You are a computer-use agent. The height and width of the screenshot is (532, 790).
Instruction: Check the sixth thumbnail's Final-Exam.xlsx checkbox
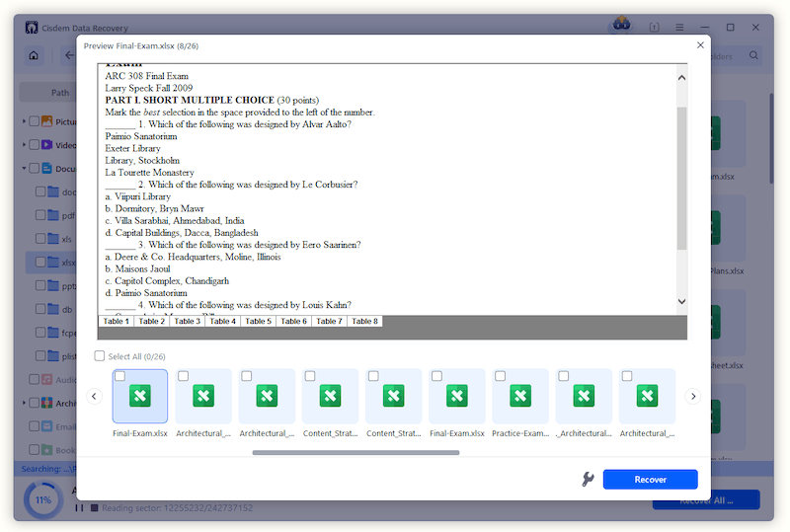(x=436, y=376)
